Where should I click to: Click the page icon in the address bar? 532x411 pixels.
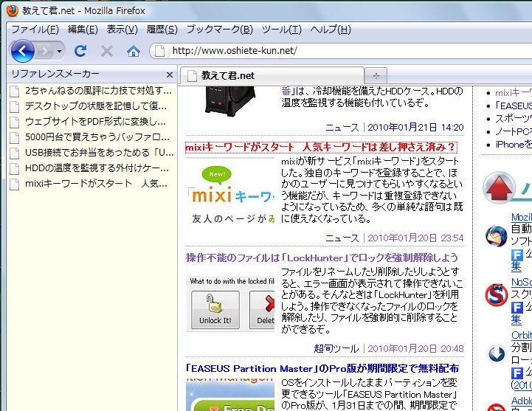click(159, 51)
